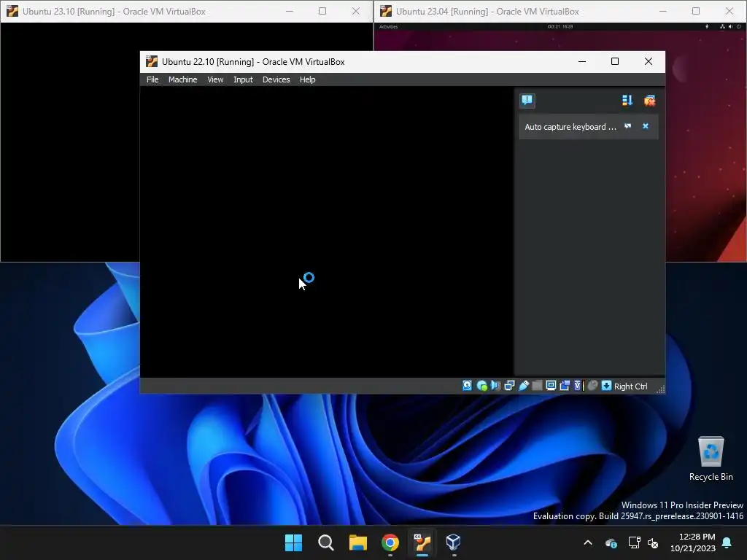Expand the hidden system tray icons chevron

[588, 542]
